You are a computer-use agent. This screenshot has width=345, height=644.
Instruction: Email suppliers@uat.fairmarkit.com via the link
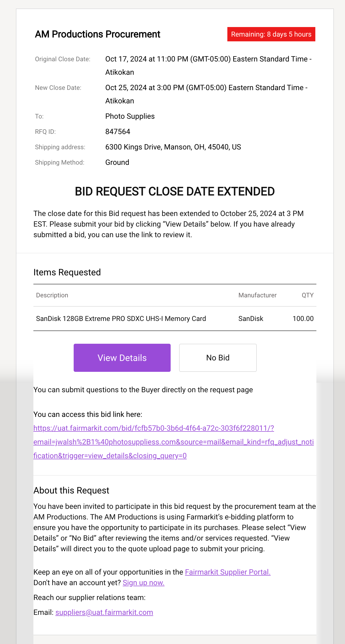click(104, 612)
